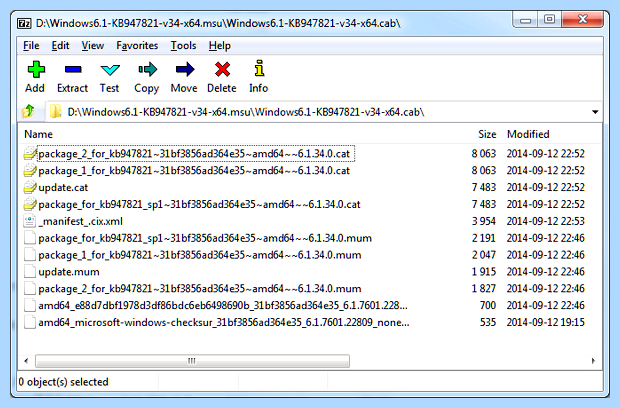Screen dimensions: 620x408
Task: Click the blue Extract minus icon
Action: (x=73, y=70)
